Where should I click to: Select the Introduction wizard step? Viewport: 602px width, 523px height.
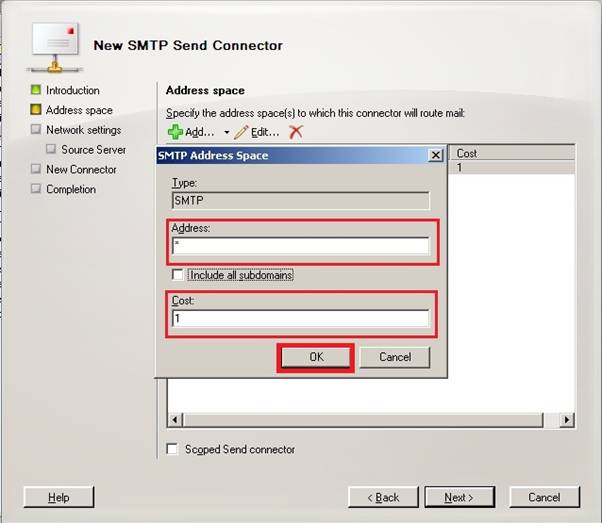[x=72, y=90]
